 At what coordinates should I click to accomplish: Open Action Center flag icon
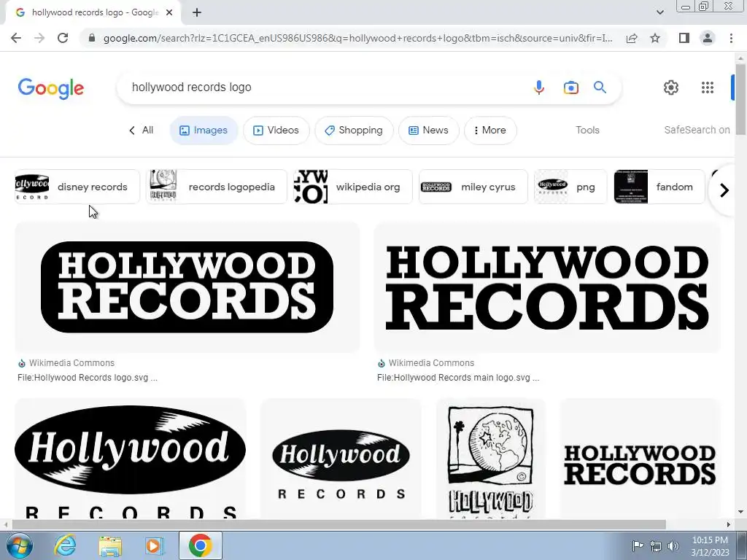coord(638,545)
